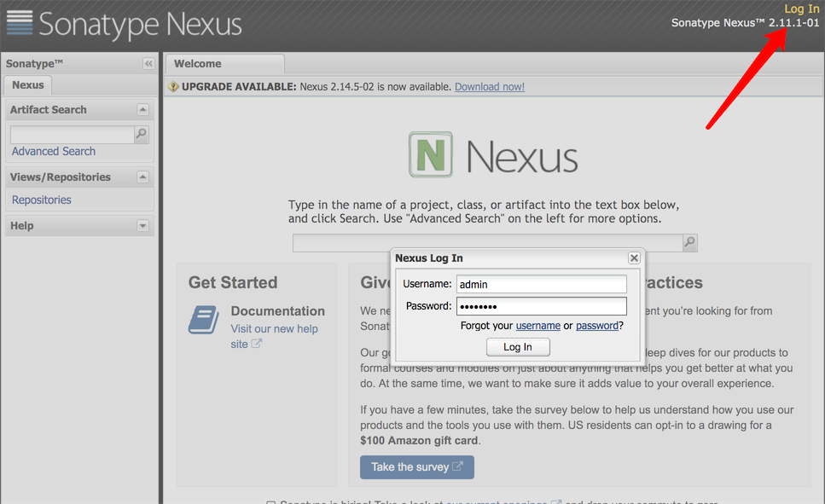This screenshot has width=825, height=504.
Task: Collapse the Views/Repositories section
Action: (142, 177)
